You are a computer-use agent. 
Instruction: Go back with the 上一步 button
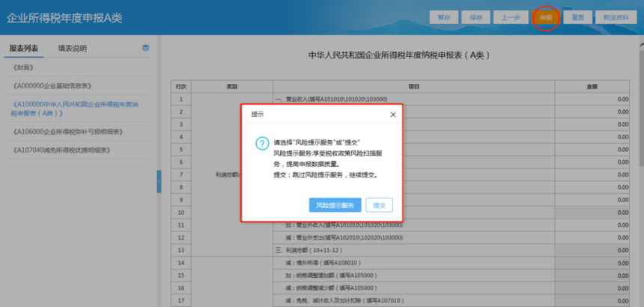[x=511, y=18]
